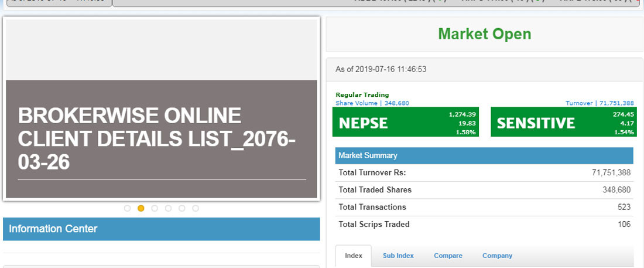Click the 'Total Transactions' row label
The height and width of the screenshot is (268, 644).
372,207
